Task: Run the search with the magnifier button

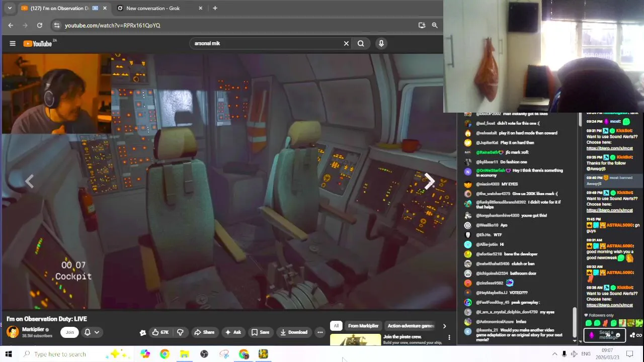Action: click(x=361, y=44)
